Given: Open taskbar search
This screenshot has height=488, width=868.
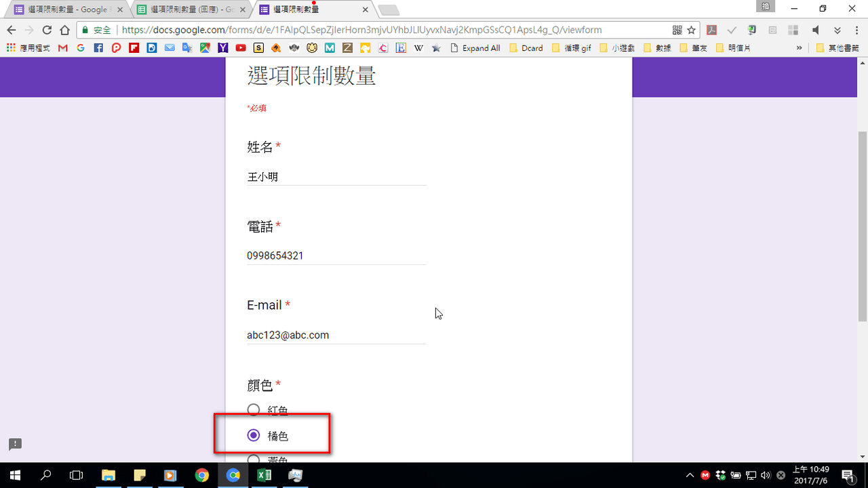Looking at the screenshot, I should [46, 475].
